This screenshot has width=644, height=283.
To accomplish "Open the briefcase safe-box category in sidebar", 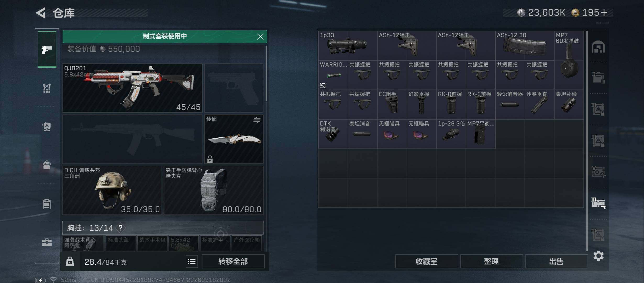I will click(x=47, y=242).
